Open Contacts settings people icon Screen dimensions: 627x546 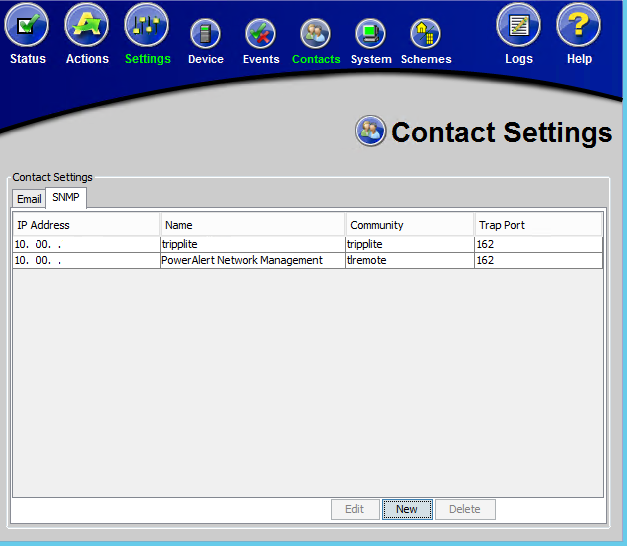pos(315,34)
